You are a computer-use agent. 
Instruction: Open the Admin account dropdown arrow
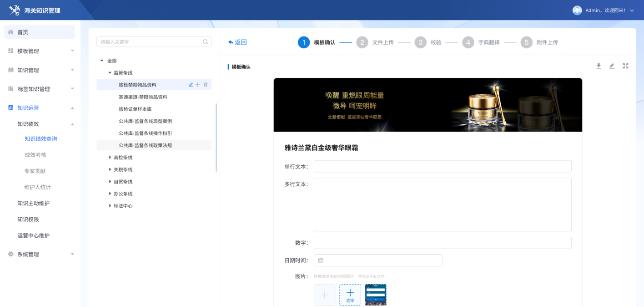pyautogui.click(x=632, y=10)
